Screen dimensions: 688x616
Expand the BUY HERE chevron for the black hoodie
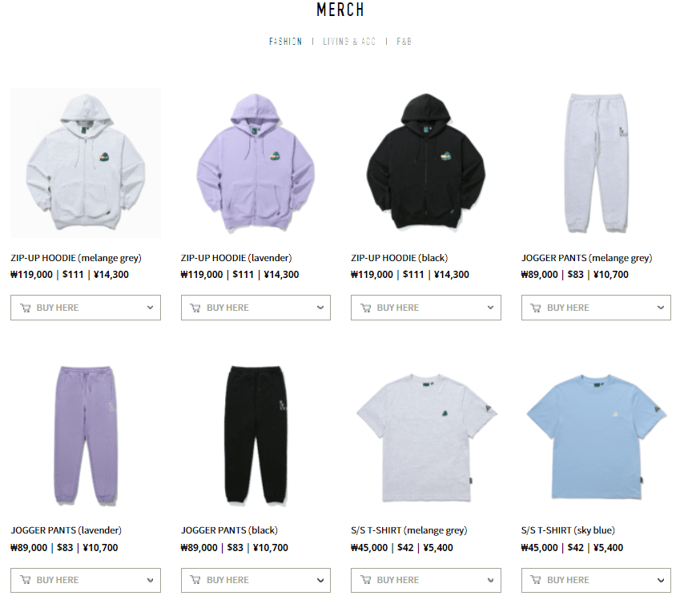[x=490, y=308]
